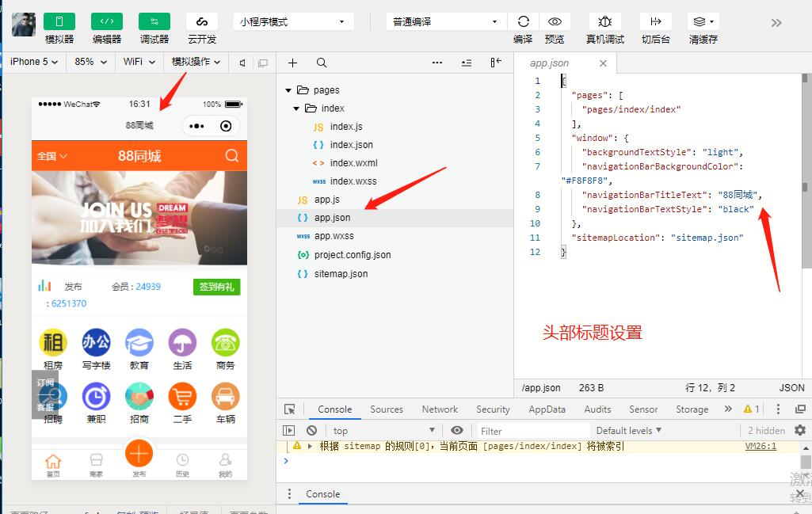The width and height of the screenshot is (812, 514).
Task: Start 真机调试 real device debugging
Action: click(606, 21)
